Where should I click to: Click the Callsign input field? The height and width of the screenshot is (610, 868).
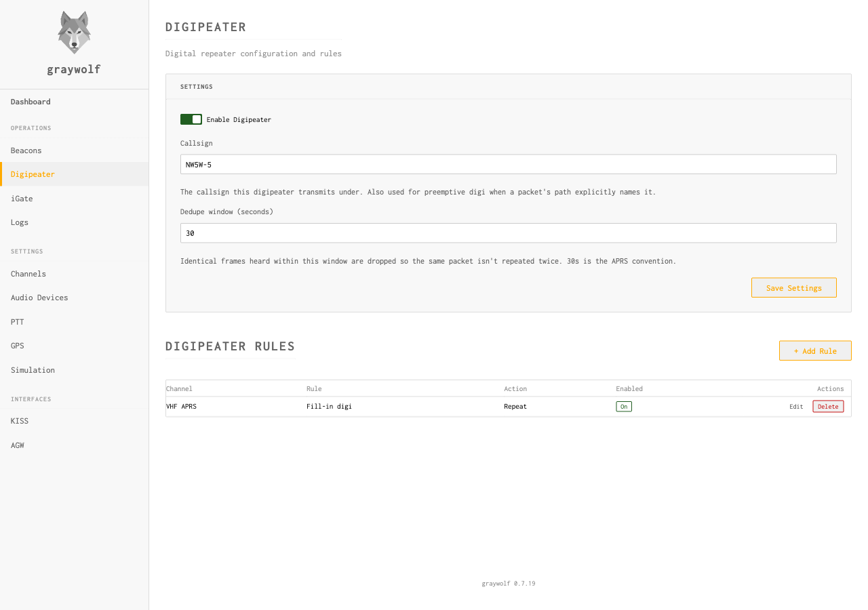point(508,164)
